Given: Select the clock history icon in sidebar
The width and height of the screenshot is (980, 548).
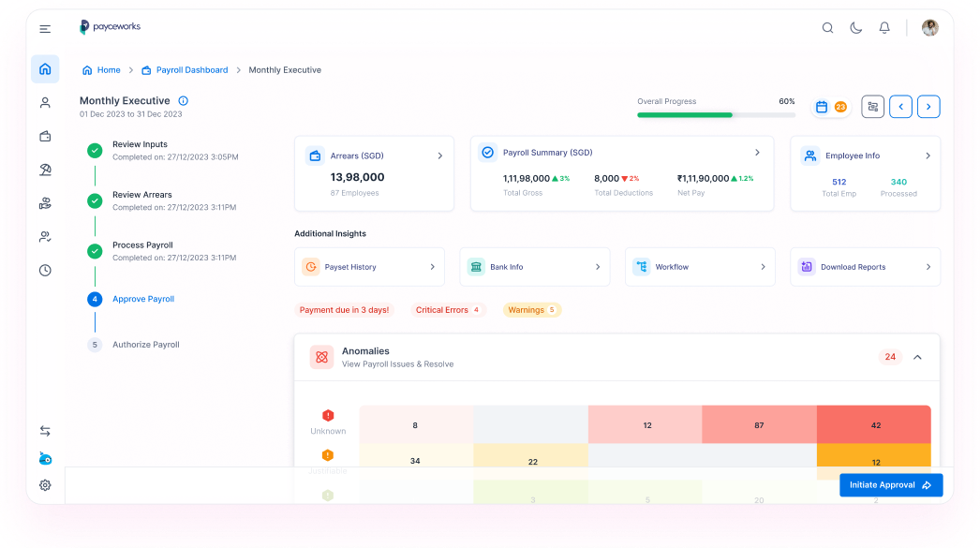Looking at the screenshot, I should 44,270.
